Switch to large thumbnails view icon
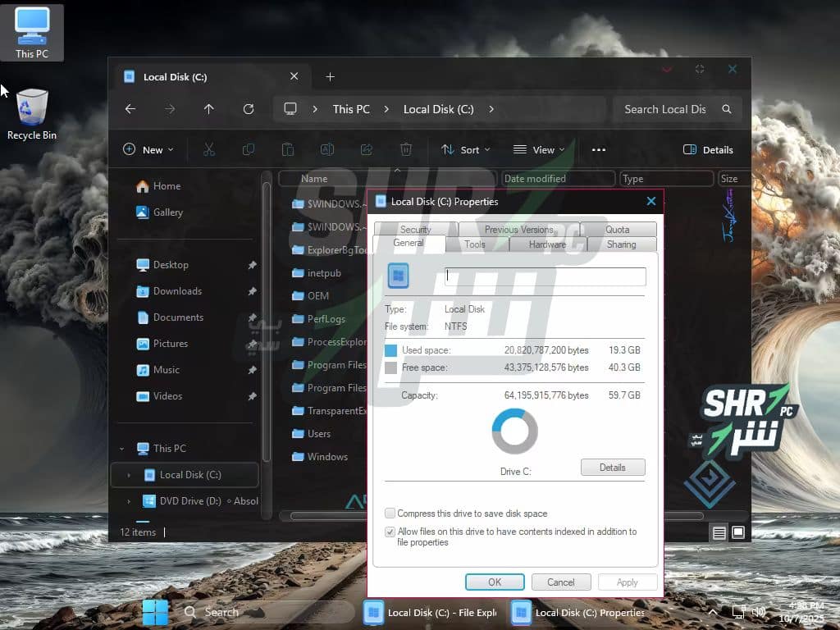Image resolution: width=840 pixels, height=630 pixels. coord(738,532)
